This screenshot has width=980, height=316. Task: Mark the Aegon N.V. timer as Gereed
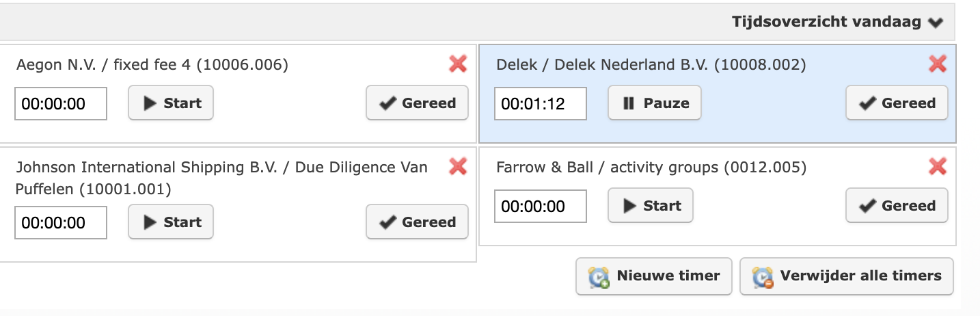coord(418,103)
